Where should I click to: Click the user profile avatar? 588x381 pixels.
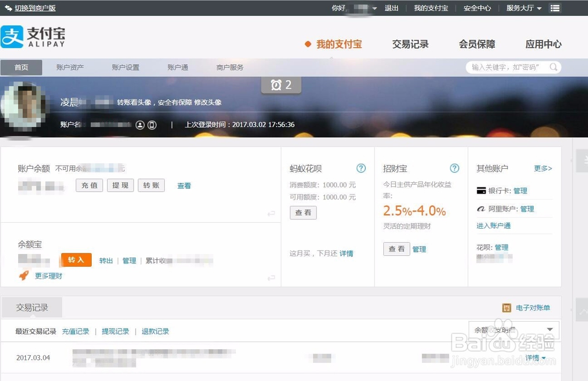tap(24, 106)
